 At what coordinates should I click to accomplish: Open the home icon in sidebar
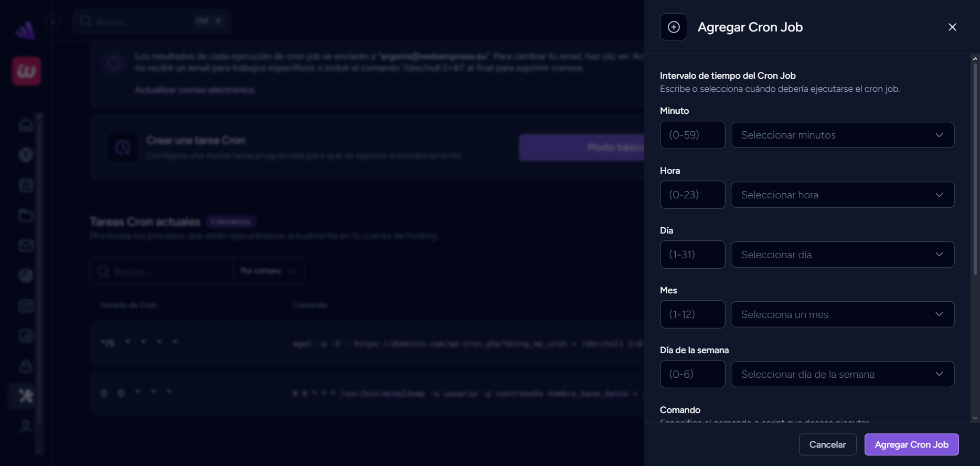[x=26, y=125]
